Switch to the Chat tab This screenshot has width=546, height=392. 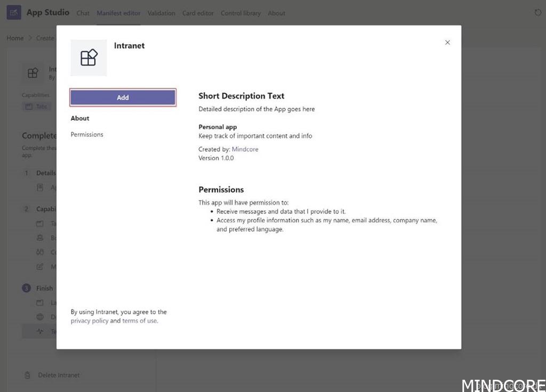[x=83, y=13]
